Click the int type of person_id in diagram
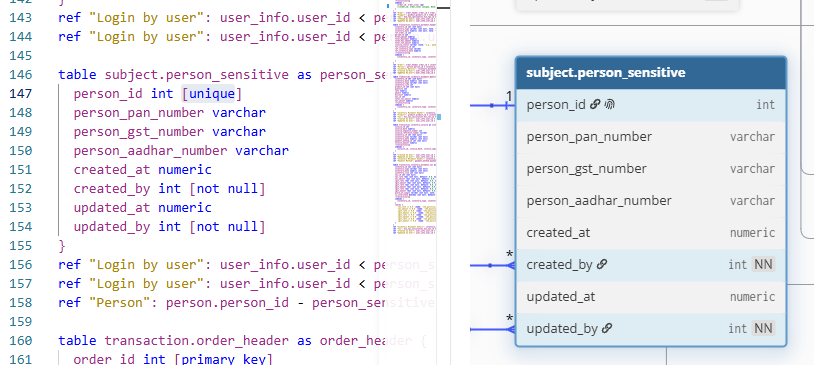This screenshot has height=365, width=814. [x=765, y=105]
